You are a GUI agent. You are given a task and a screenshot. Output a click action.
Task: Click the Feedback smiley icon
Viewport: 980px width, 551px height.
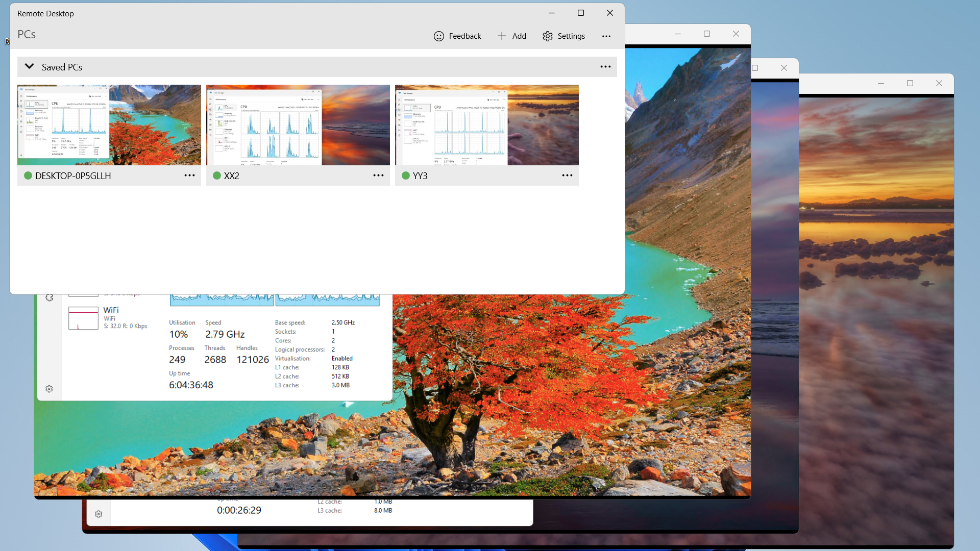pyautogui.click(x=438, y=36)
